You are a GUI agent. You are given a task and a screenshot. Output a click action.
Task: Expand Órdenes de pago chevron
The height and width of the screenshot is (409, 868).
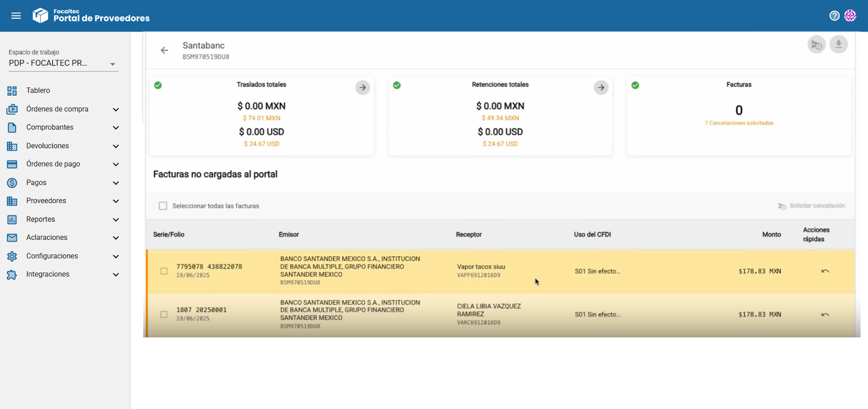click(116, 164)
